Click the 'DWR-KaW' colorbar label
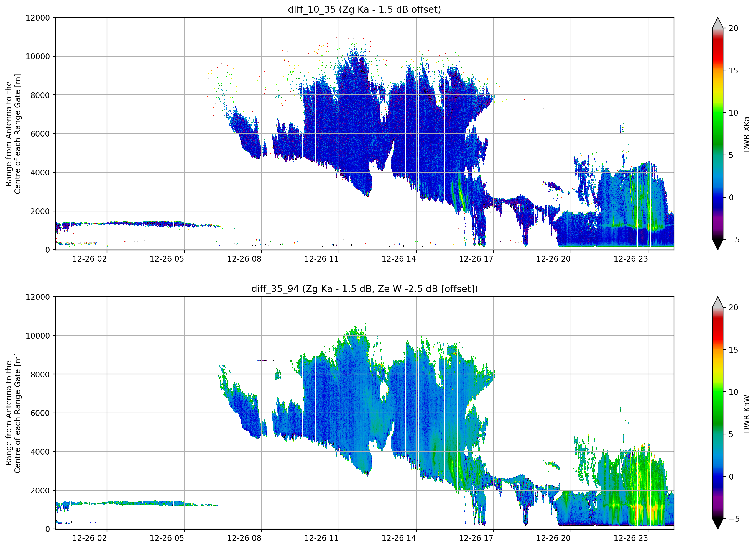 coord(746,414)
